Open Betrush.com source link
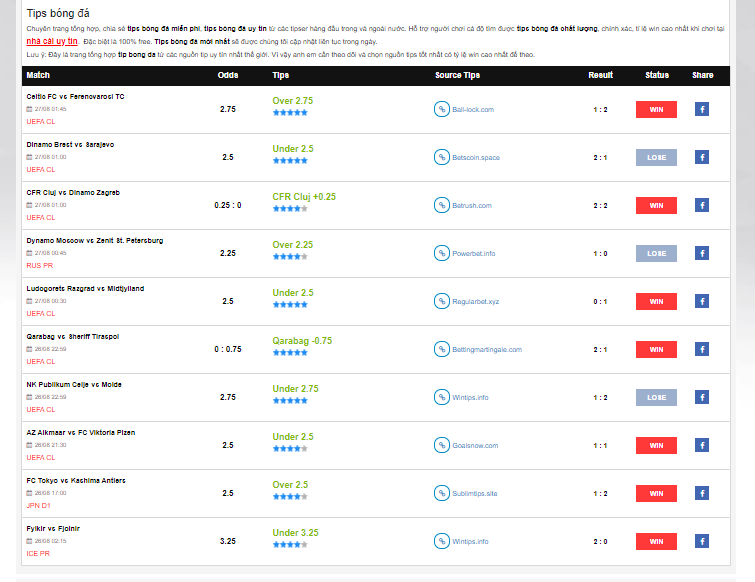Image resolution: width=755 pixels, height=582 pixels. click(472, 206)
